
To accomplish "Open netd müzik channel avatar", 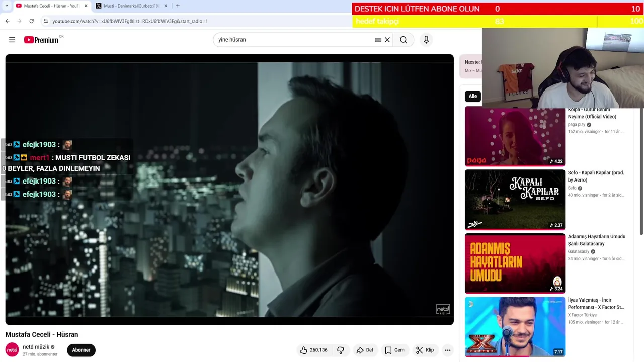I will 12,350.
